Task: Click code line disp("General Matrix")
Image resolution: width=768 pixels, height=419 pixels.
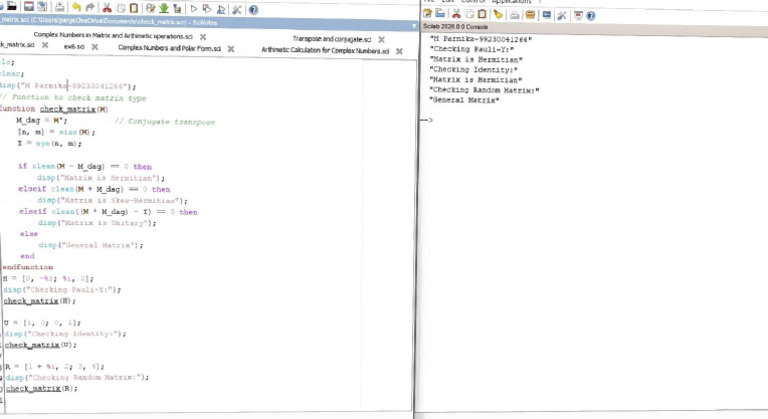Action: [x=91, y=245]
